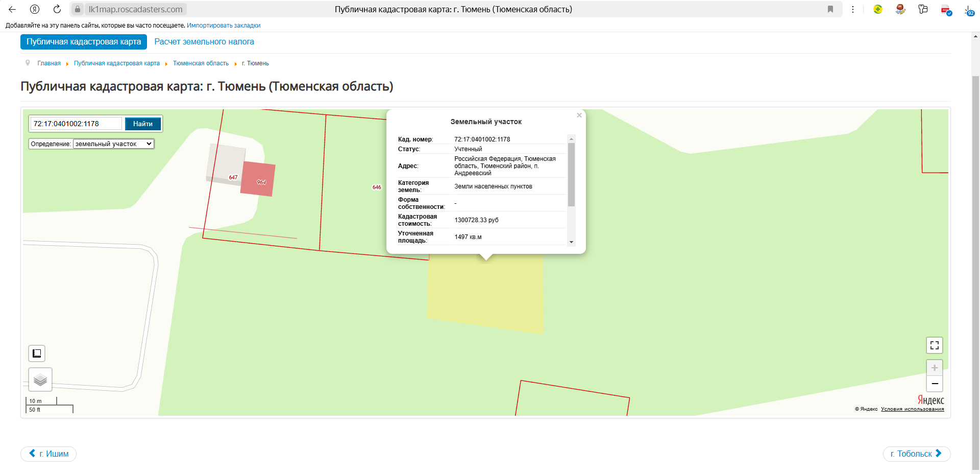Close the Земельный участок popup
980x474 pixels.
tap(579, 115)
